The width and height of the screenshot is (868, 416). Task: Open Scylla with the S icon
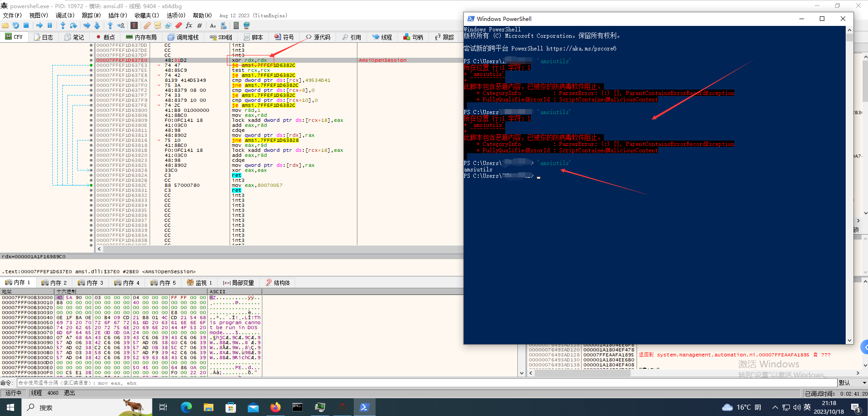[134, 25]
